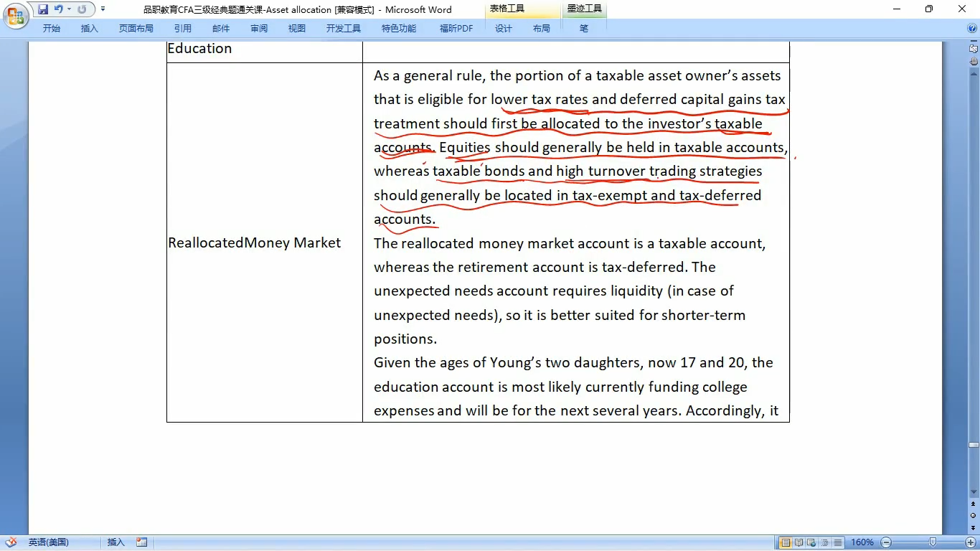The image size is (980, 551).
Task: Click the split-window handle above scrollbar
Action: [974, 42]
